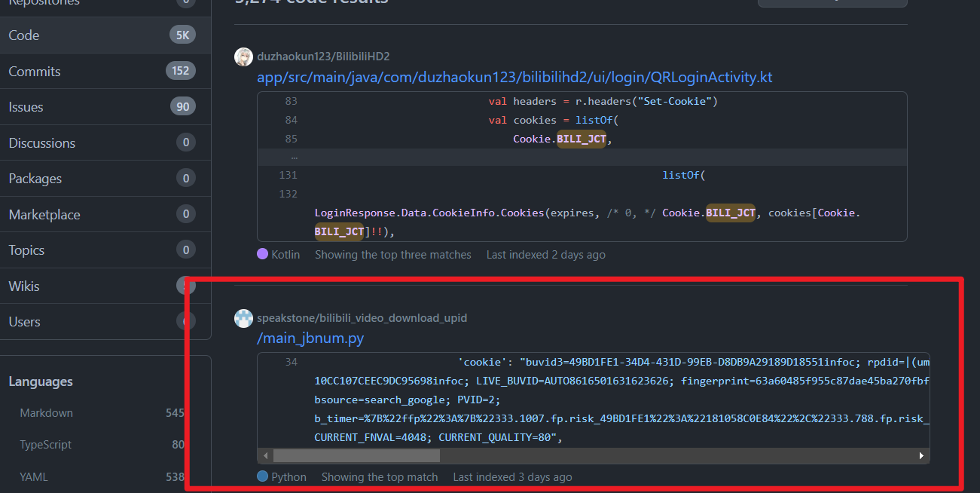Click the code scrollbar left arrow
Image resolution: width=980 pixels, height=493 pixels.
tap(265, 456)
